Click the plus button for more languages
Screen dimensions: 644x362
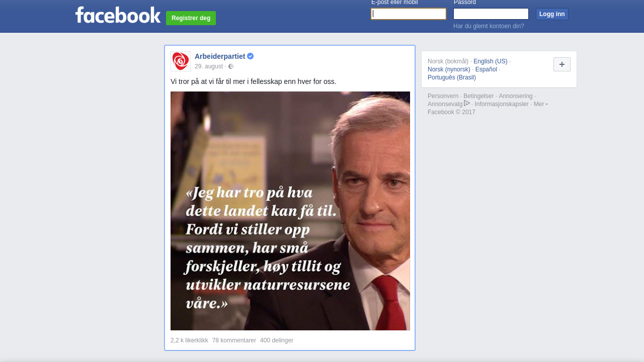tap(562, 64)
